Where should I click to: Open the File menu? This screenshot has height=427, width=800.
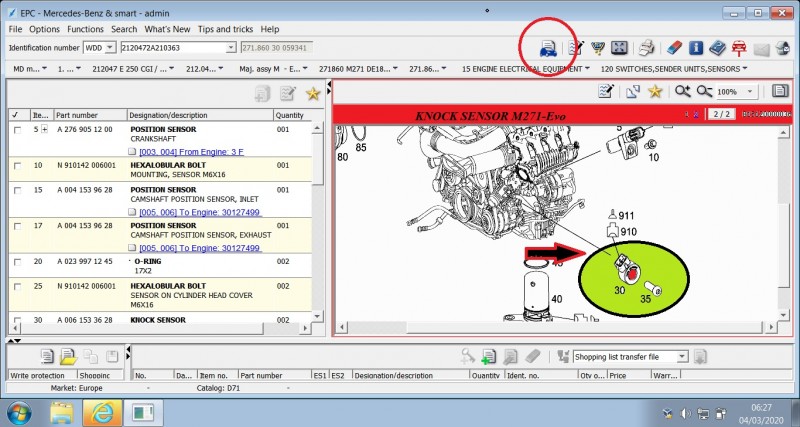click(15, 29)
